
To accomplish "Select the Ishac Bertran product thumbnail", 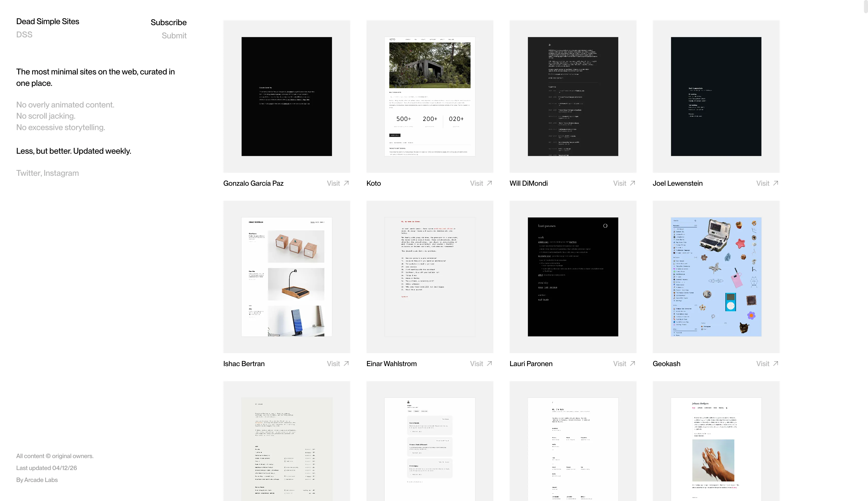I will click(x=286, y=277).
